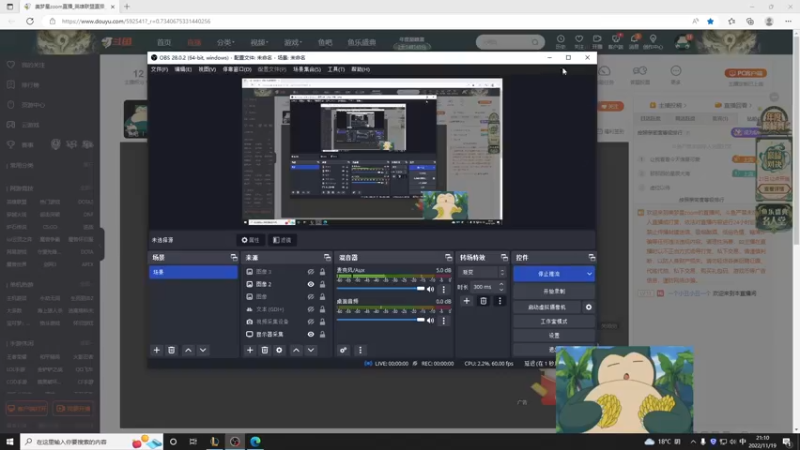800x450 pixels.
Task: Increase transition duration with the up stepper
Action: pyautogui.click(x=502, y=284)
